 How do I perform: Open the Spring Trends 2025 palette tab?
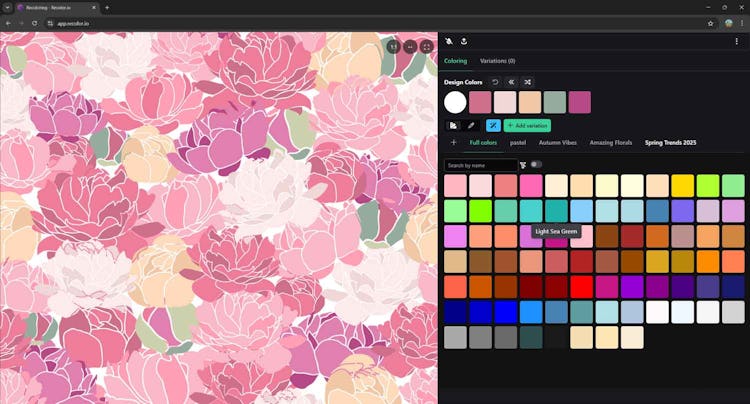(x=671, y=142)
